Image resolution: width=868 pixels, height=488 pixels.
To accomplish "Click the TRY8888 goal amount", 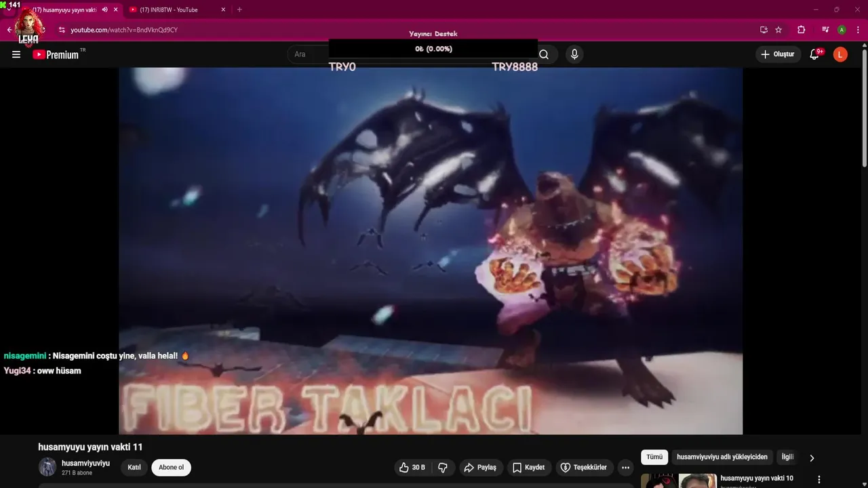I will click(x=515, y=67).
